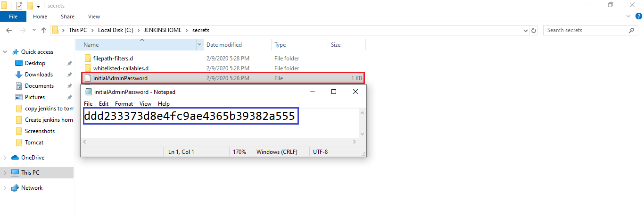This screenshot has width=644, height=219.
Task: Click the Notepad title bar icon
Action: pos(88,92)
